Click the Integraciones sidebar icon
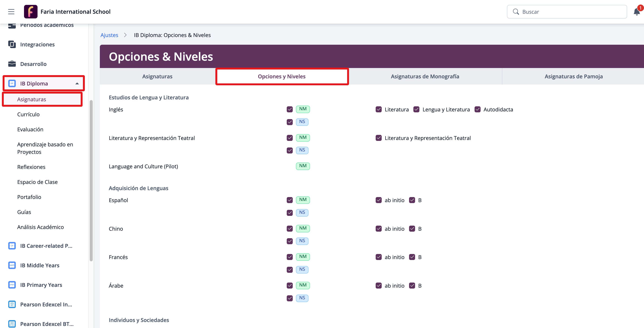Screen dimensions: 644x328 (12, 44)
